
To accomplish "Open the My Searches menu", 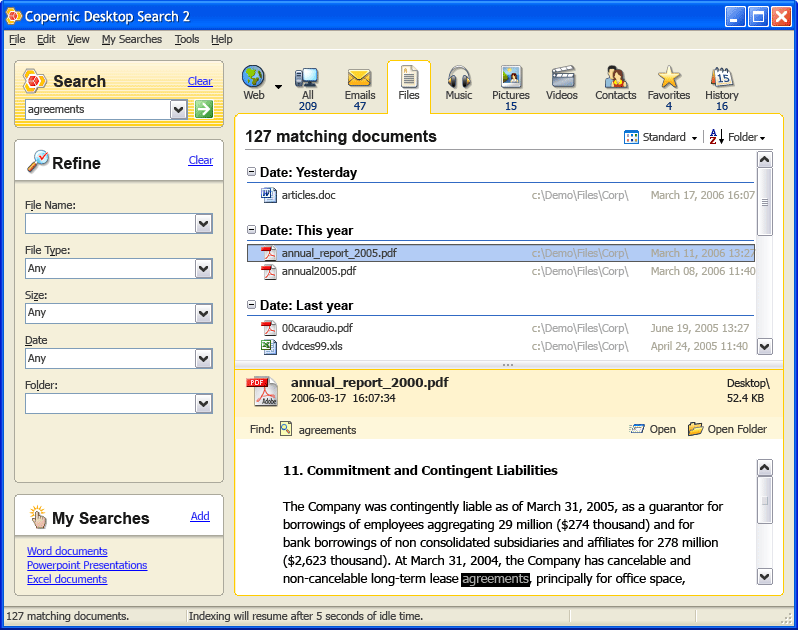I will click(x=131, y=39).
